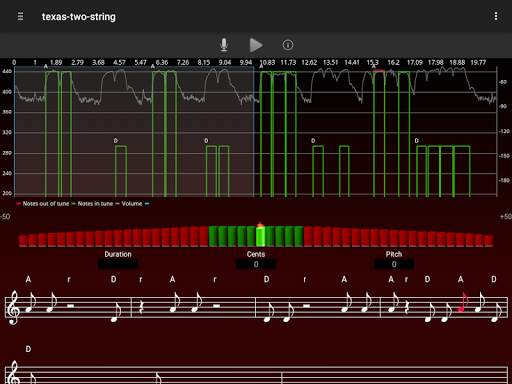Click the 'Notes in tune' legend entry
Viewport: 512px width, 384px height.
tap(92, 204)
